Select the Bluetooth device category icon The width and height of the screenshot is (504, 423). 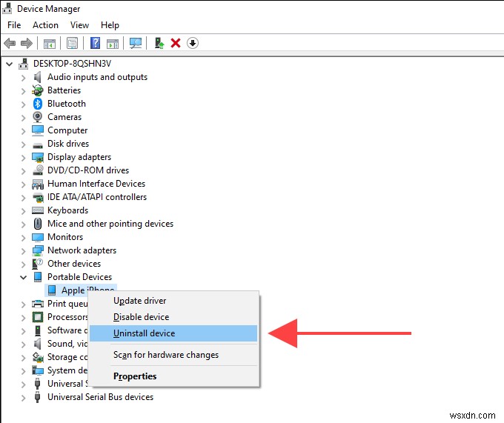38,104
